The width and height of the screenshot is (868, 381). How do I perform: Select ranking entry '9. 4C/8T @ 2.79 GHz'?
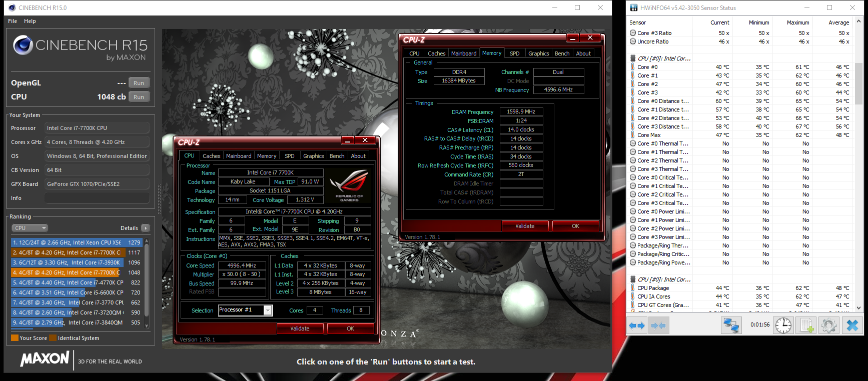click(x=77, y=322)
